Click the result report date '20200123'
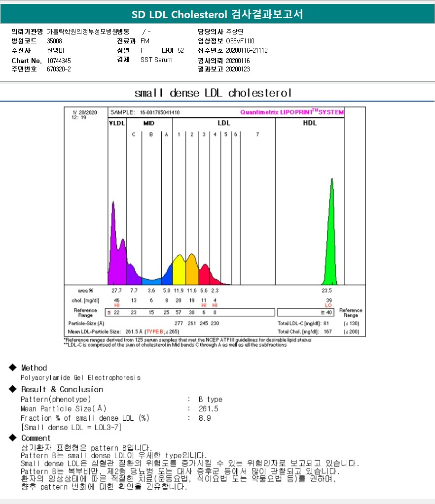The image size is (435, 504). [x=238, y=69]
